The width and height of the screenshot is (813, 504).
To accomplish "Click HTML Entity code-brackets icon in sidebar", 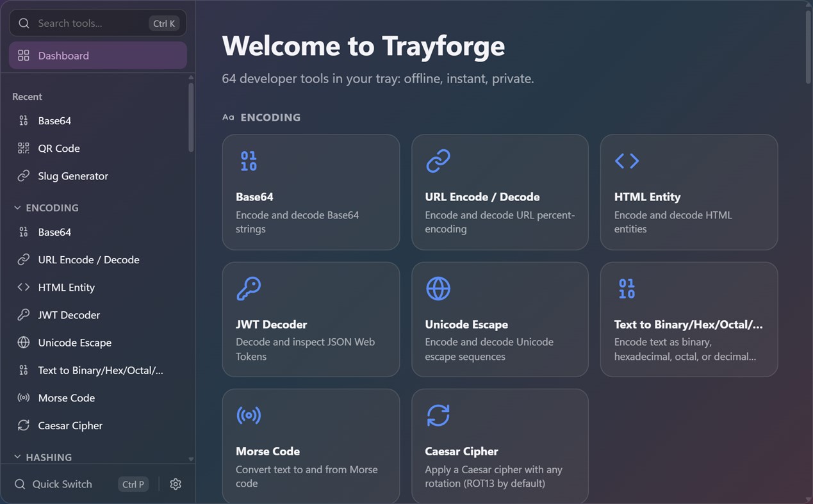I will [x=24, y=288].
